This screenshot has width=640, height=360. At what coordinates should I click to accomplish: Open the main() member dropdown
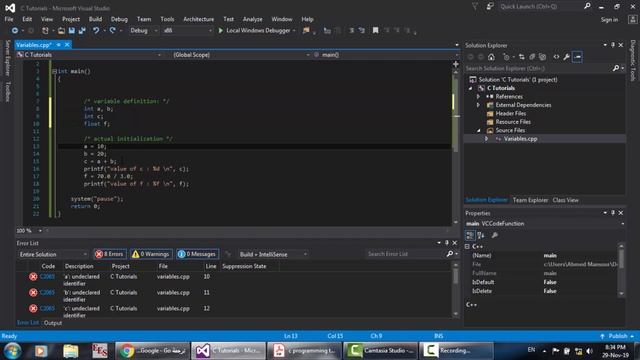tap(385, 55)
